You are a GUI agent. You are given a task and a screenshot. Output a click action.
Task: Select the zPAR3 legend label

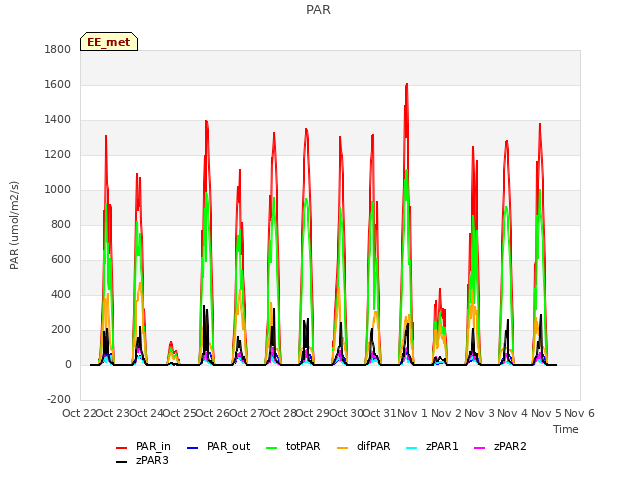click(x=152, y=460)
